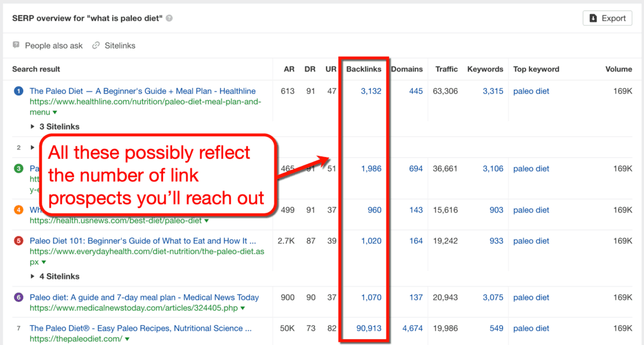Viewport: 644px width, 345px height.
Task: Open referring domains count 445
Action: (415, 91)
